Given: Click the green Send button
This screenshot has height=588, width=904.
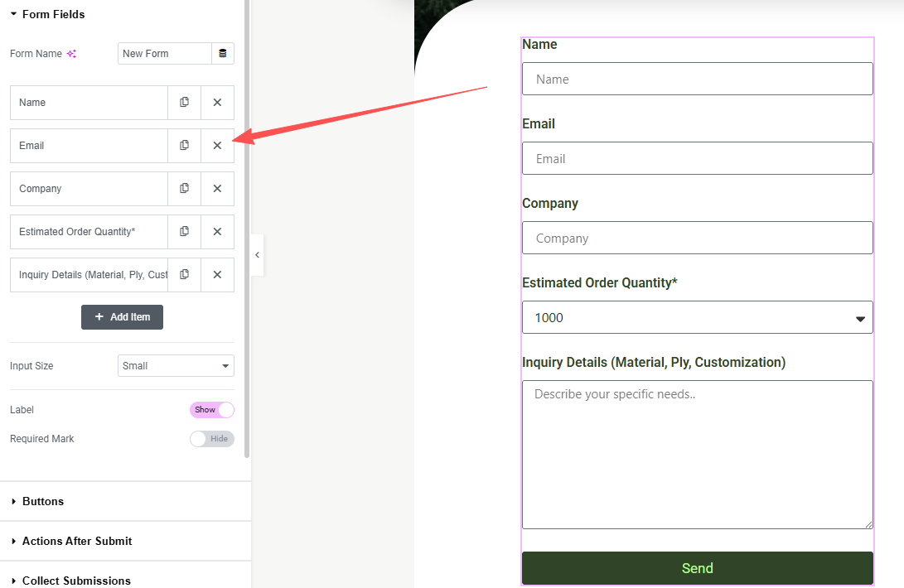Looking at the screenshot, I should coord(697,568).
